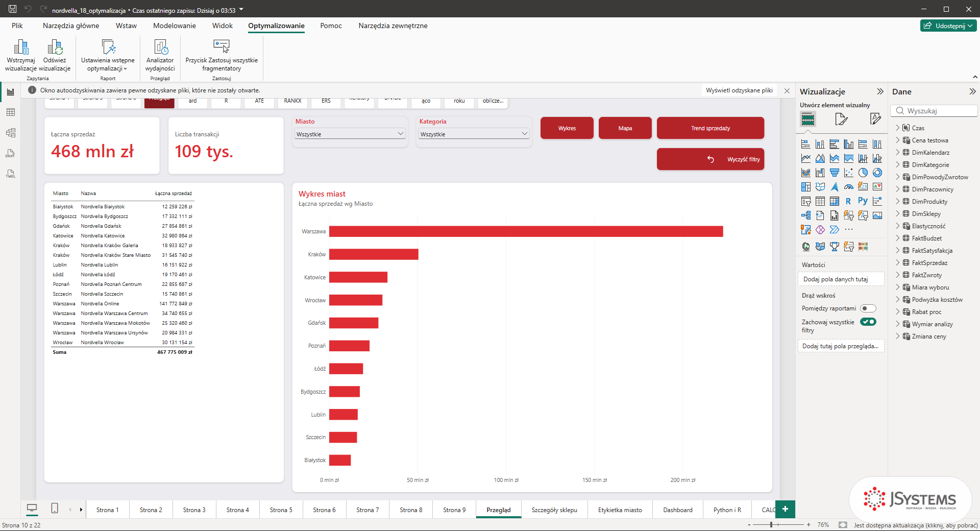Switch to Dashboard page tab
Image resolution: width=980 pixels, height=531 pixels.
(678, 510)
